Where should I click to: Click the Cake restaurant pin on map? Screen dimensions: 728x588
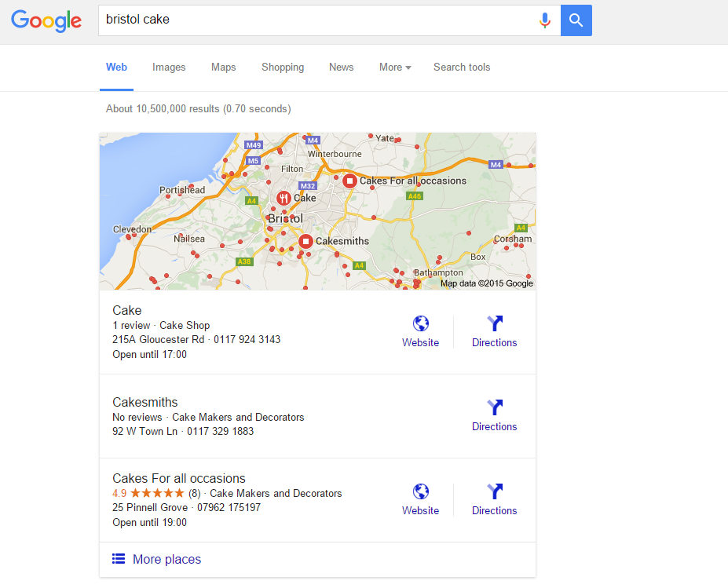point(284,198)
